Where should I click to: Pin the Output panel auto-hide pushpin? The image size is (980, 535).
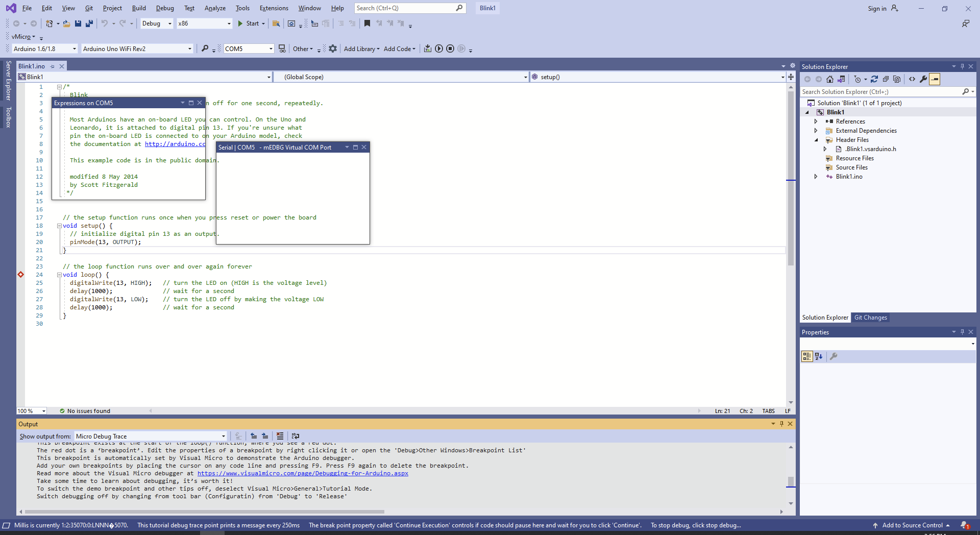coord(781,424)
